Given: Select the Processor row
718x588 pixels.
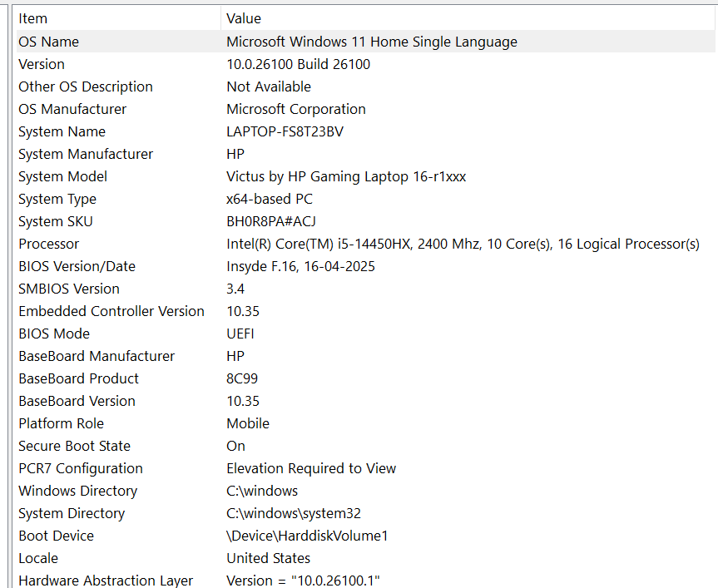Looking at the screenshot, I should [49, 244].
